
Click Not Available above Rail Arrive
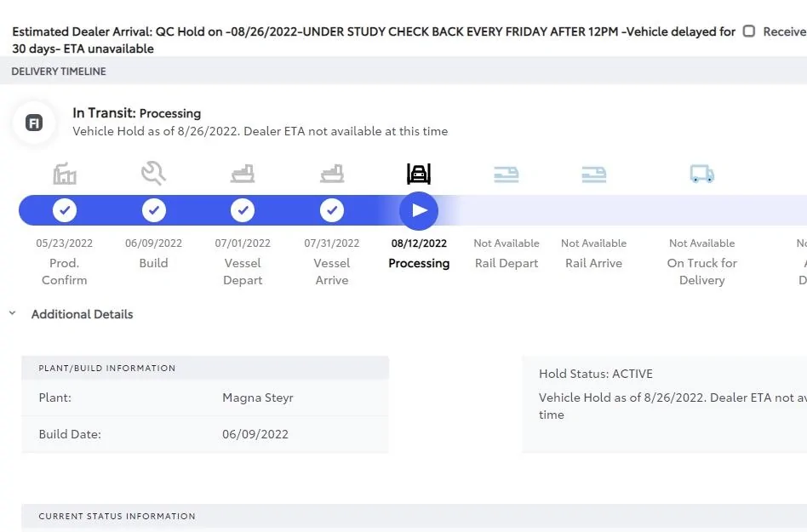(594, 243)
